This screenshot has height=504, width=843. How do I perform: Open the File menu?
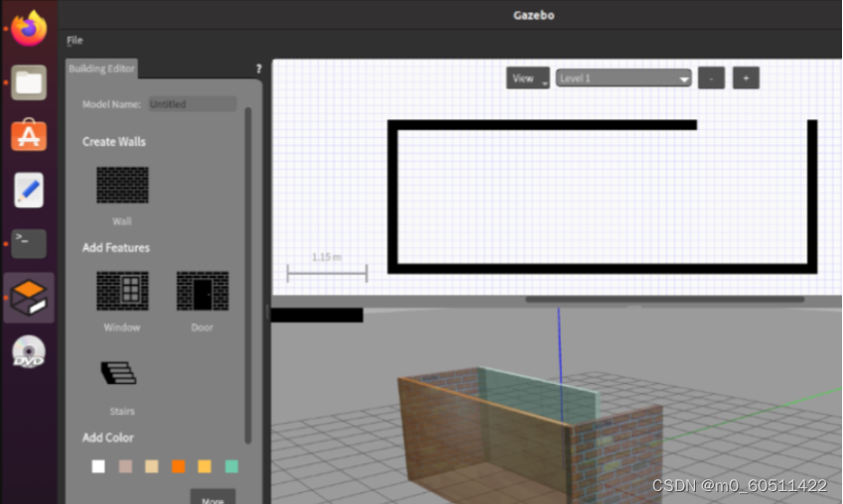point(74,41)
